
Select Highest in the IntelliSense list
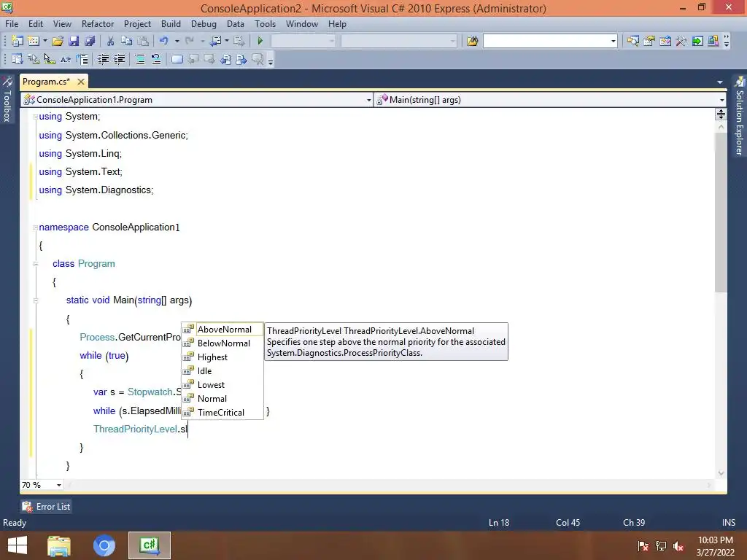(222, 357)
